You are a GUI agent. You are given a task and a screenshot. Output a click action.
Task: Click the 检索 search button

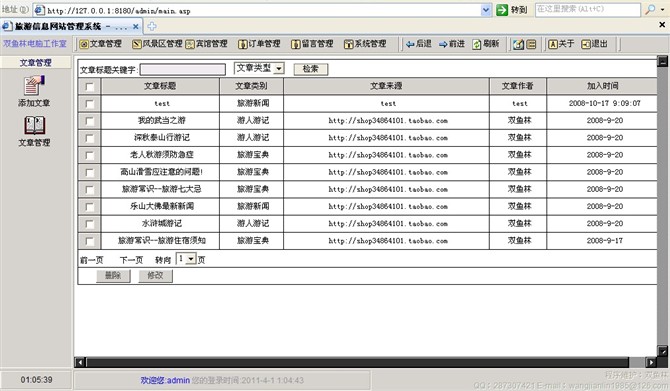pyautogui.click(x=311, y=69)
